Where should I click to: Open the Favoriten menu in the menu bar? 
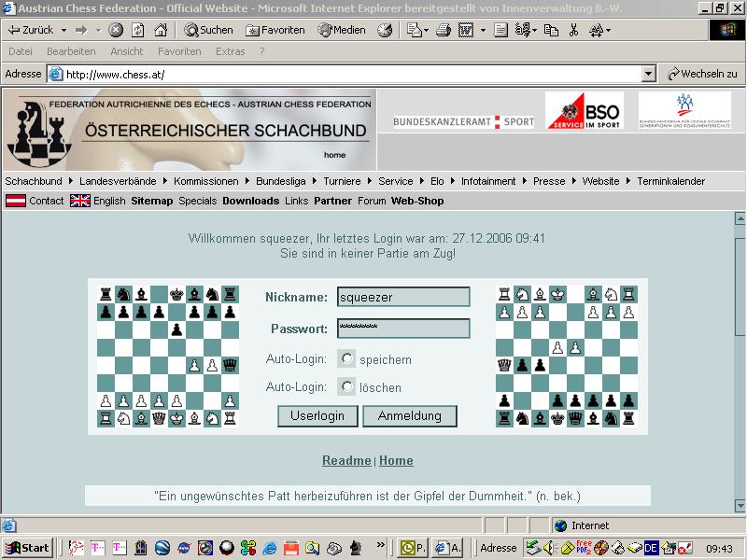[x=179, y=51]
